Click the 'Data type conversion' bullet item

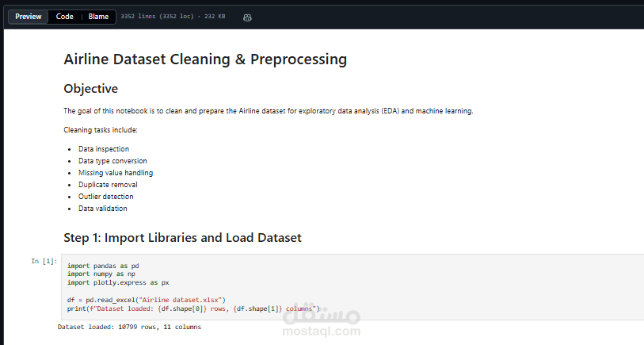(x=112, y=161)
